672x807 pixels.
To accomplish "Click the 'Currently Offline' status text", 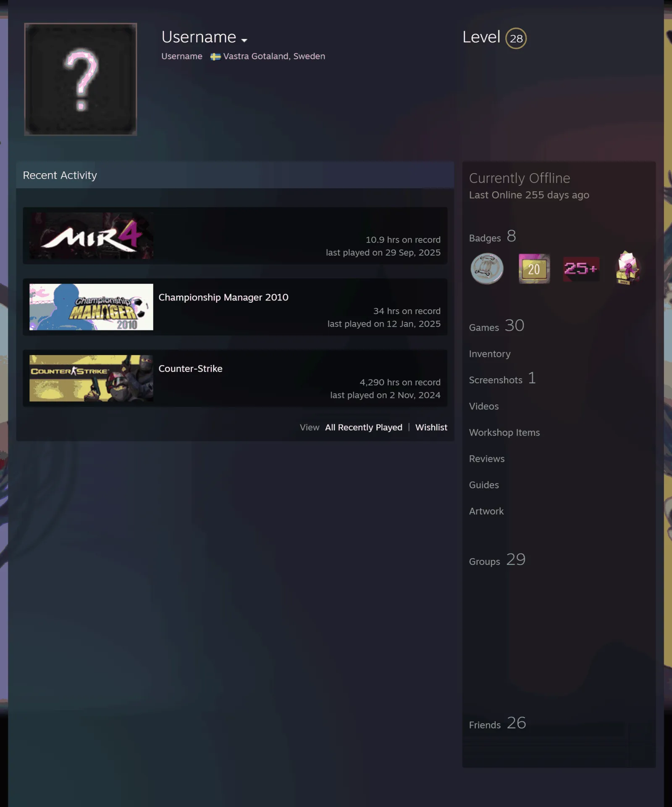I will (x=520, y=178).
